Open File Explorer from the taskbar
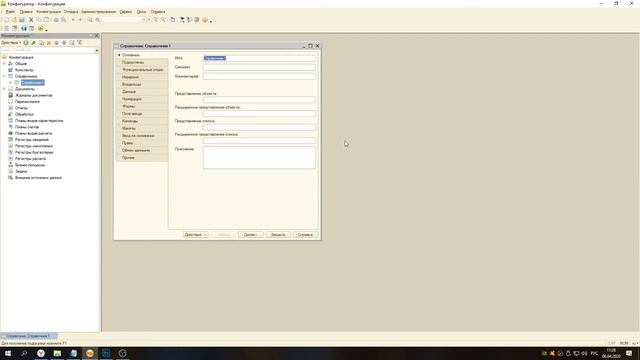The image size is (640, 360). [57, 353]
